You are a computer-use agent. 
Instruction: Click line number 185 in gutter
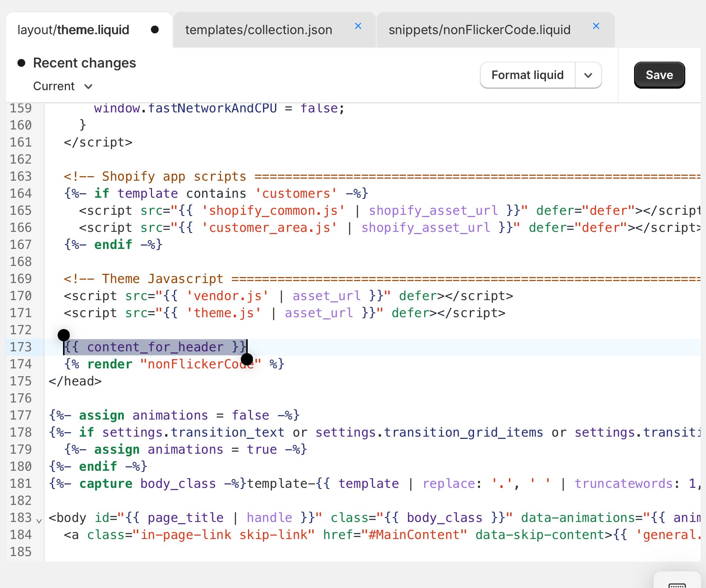tap(21, 552)
